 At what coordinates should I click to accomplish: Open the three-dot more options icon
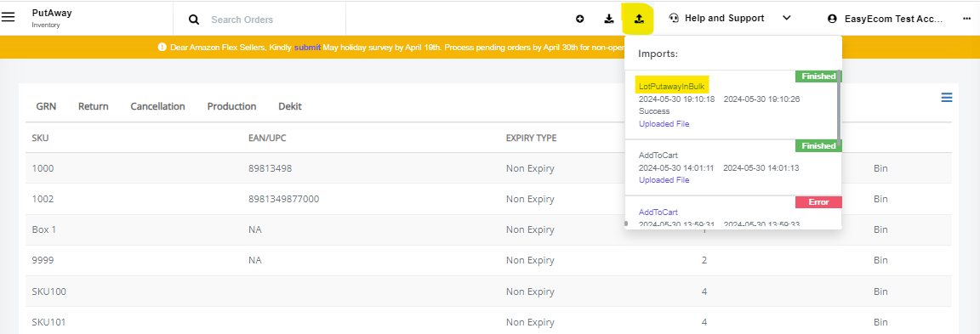coord(967,20)
